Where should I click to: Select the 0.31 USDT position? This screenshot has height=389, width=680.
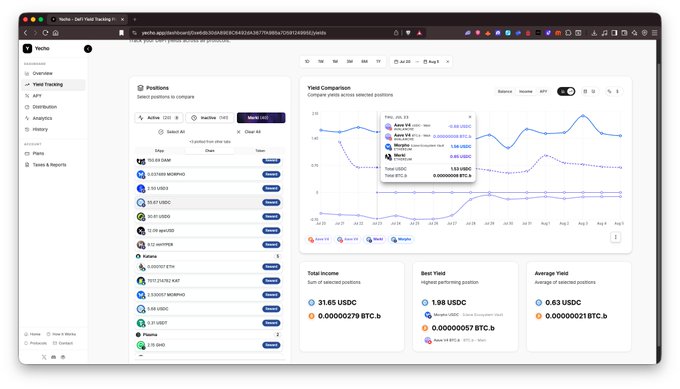[209, 323]
